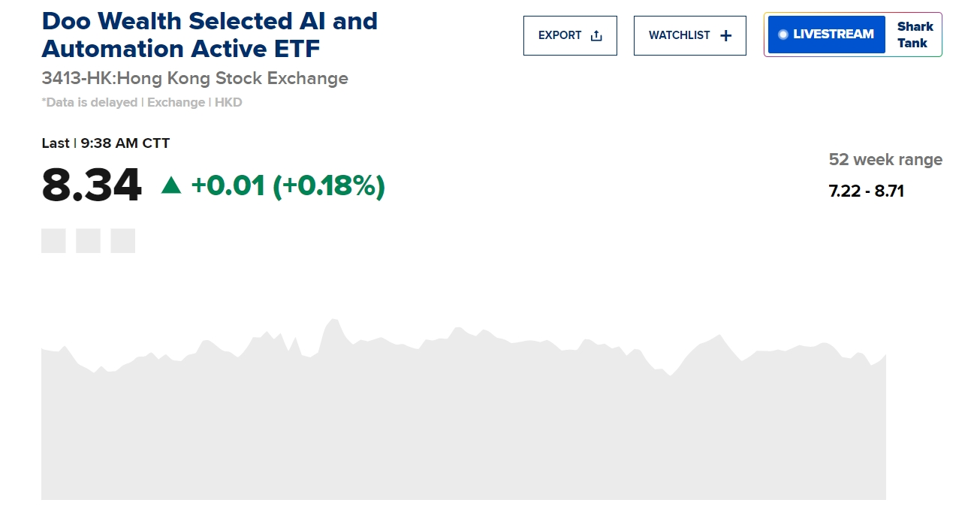This screenshot has height=521, width=980.
Task: Click the 3413-HK Hong Kong Stock Exchange text
Action: [x=194, y=78]
